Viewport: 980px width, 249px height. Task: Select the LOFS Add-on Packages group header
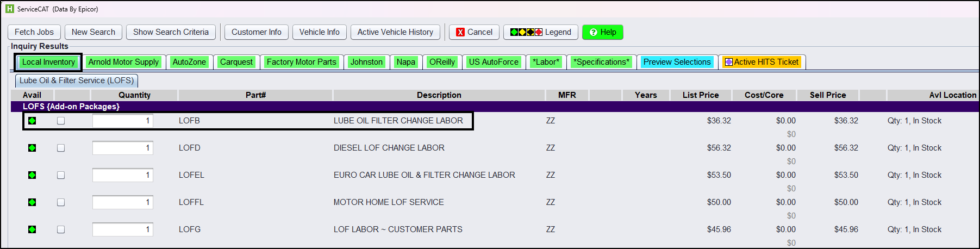71,107
